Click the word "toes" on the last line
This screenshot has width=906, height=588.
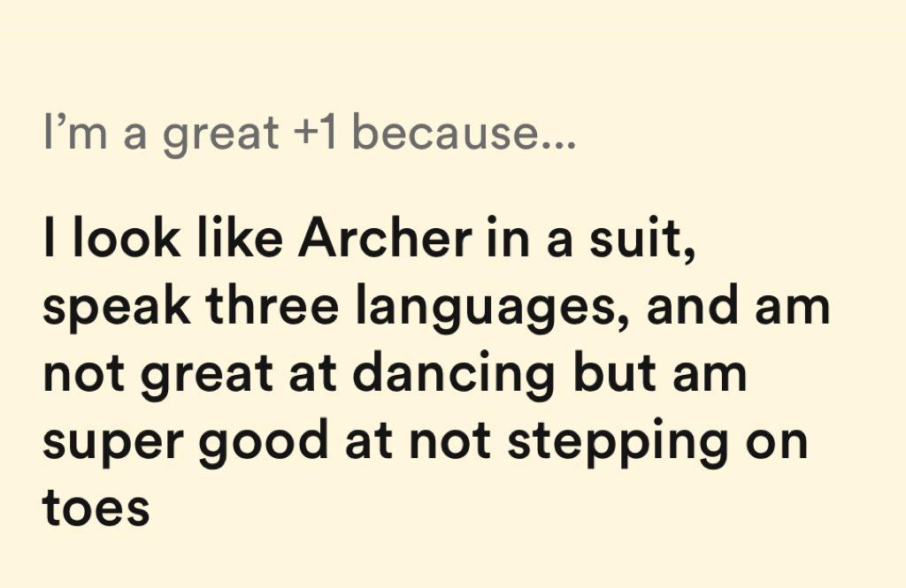(x=96, y=507)
